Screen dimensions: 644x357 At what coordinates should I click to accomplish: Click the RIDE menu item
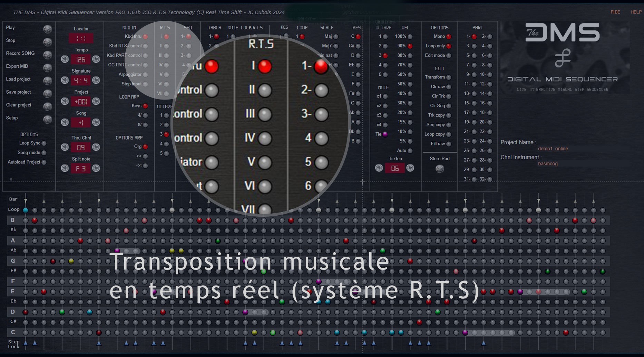pyautogui.click(x=615, y=12)
